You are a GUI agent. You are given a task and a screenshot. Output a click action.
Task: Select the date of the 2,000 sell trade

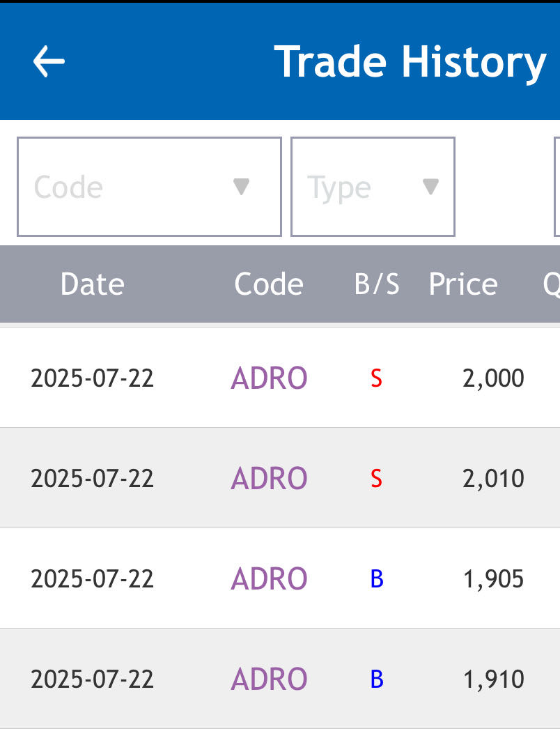pyautogui.click(x=92, y=378)
